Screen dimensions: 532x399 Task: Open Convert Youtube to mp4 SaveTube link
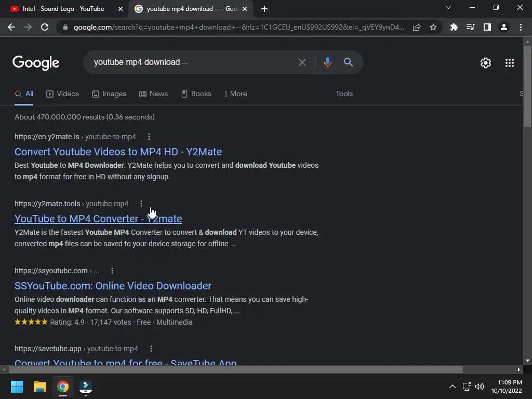pos(126,362)
